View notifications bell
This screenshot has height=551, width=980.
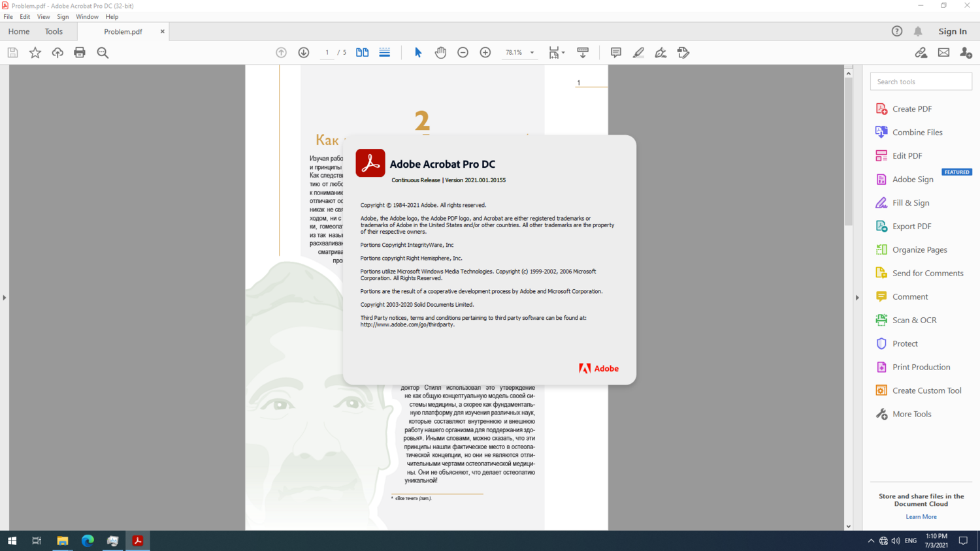coord(918,31)
